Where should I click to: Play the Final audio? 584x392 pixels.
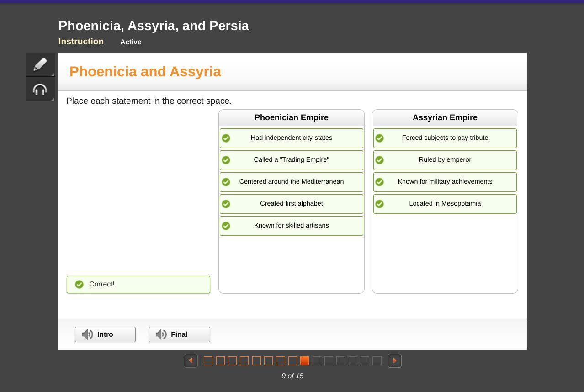[180, 334]
